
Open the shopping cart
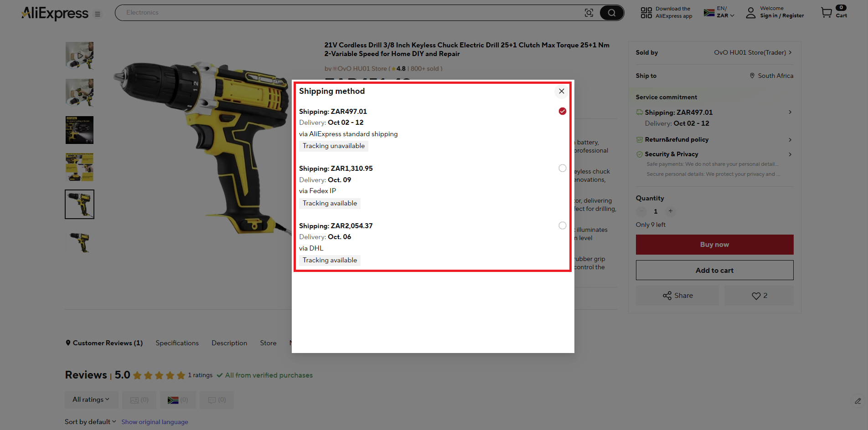coord(826,12)
